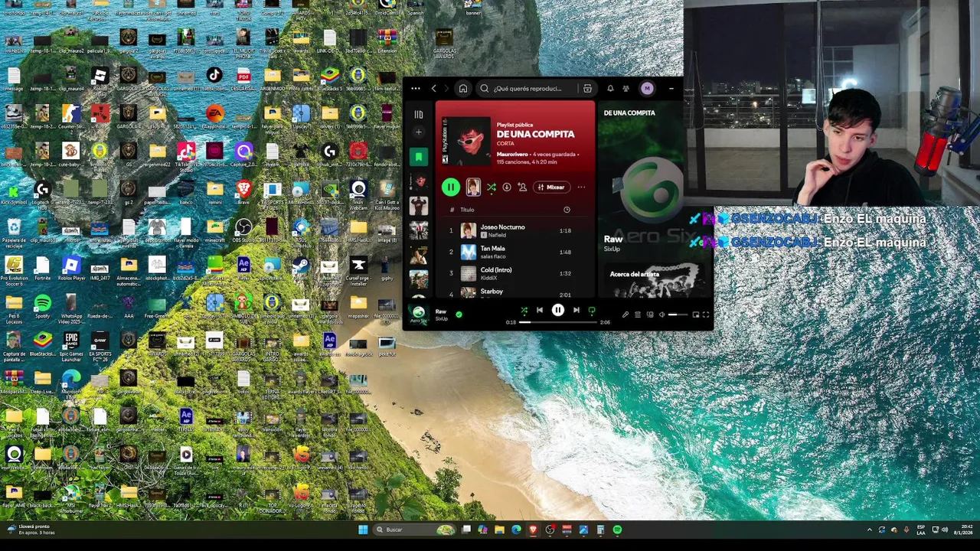This screenshot has height=551, width=980.
Task: Select the EA SPORTS FC 26 desktop icon
Action: pos(100,344)
